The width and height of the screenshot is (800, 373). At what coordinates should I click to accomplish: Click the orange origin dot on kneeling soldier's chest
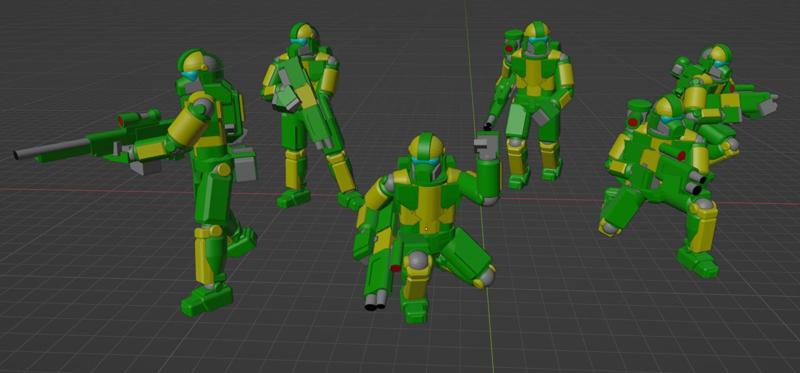(427, 229)
